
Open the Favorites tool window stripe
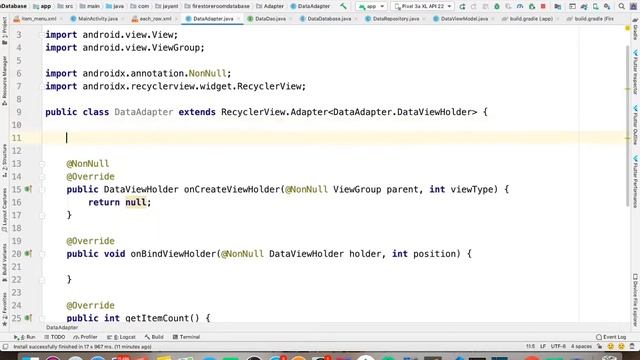[x=4, y=310]
